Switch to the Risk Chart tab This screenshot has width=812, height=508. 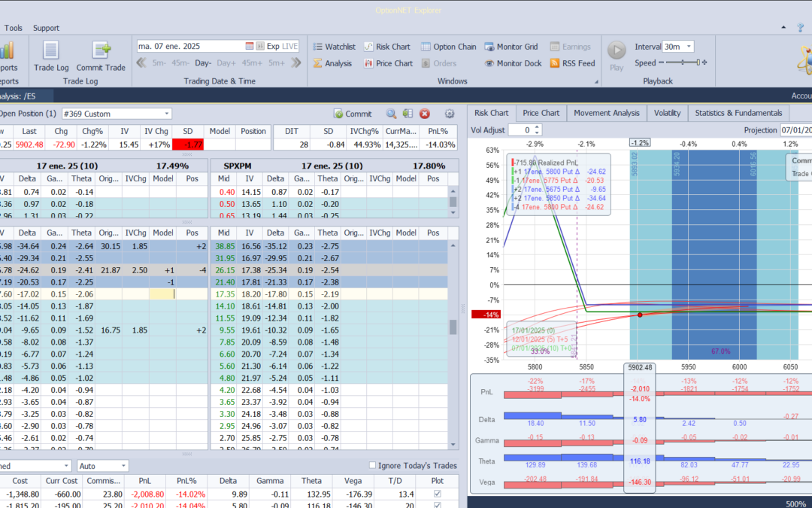[492, 113]
